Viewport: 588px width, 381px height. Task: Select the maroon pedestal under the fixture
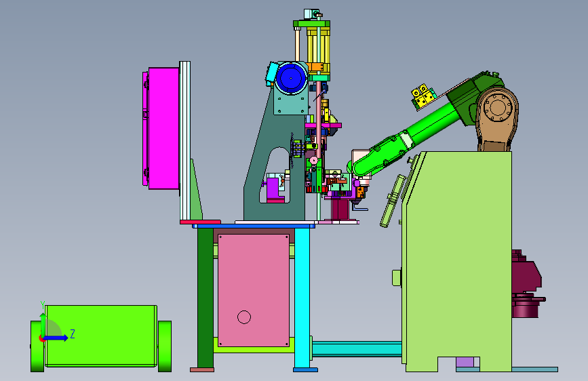(340, 209)
